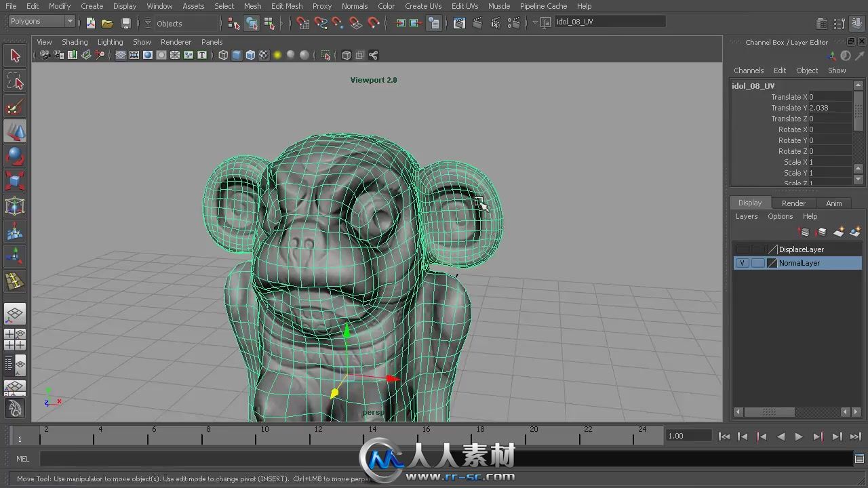
Task: Switch to the Render layer tab
Action: click(x=793, y=203)
